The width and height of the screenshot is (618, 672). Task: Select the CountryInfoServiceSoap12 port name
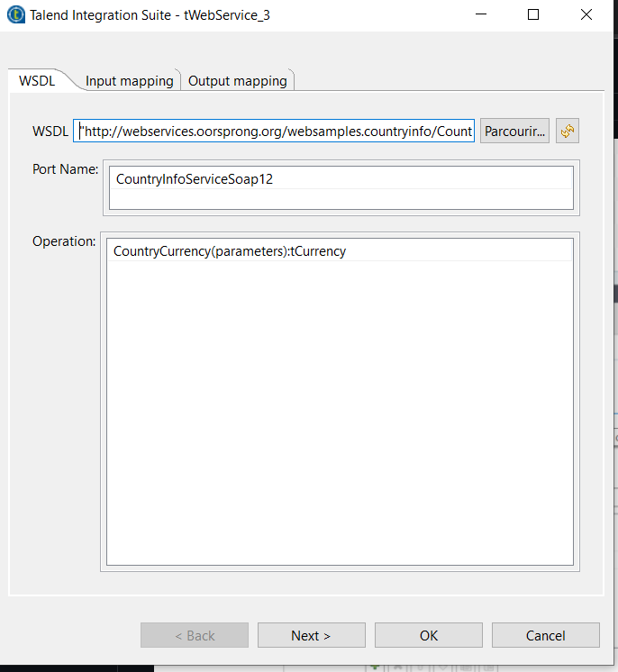341,179
